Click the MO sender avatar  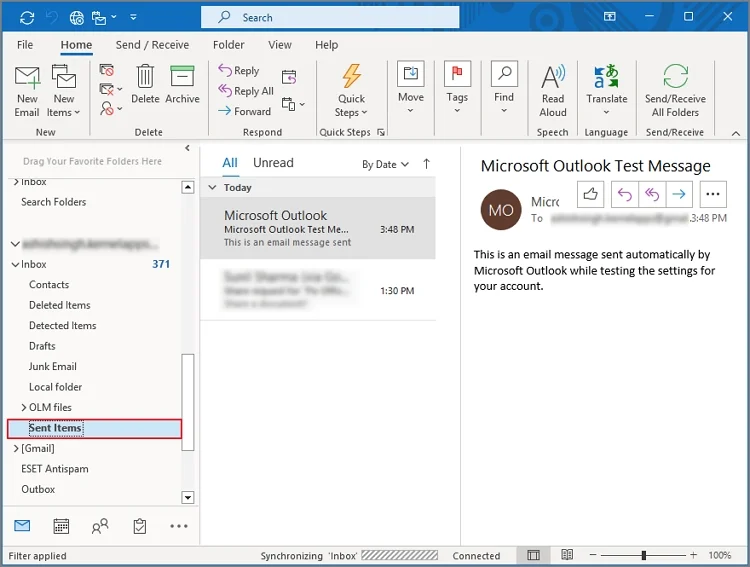[x=501, y=210]
